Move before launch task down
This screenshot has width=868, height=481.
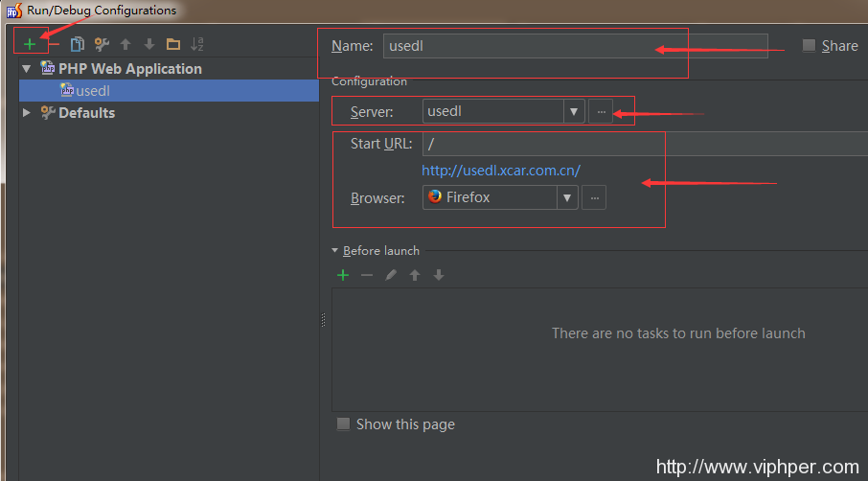(439, 275)
